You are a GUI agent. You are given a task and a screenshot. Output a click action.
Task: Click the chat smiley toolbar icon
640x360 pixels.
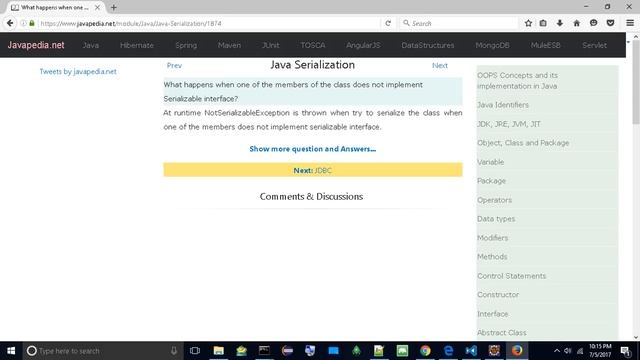(x=593, y=23)
